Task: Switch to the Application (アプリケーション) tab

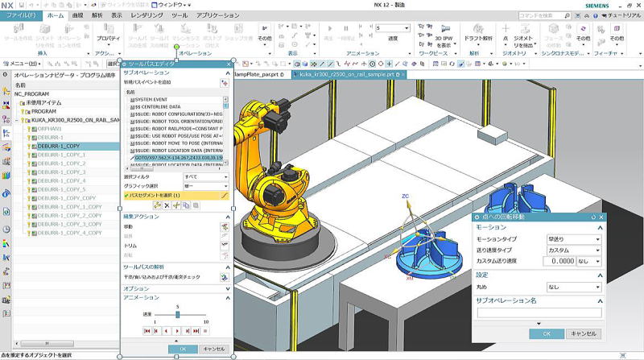Action: click(217, 15)
